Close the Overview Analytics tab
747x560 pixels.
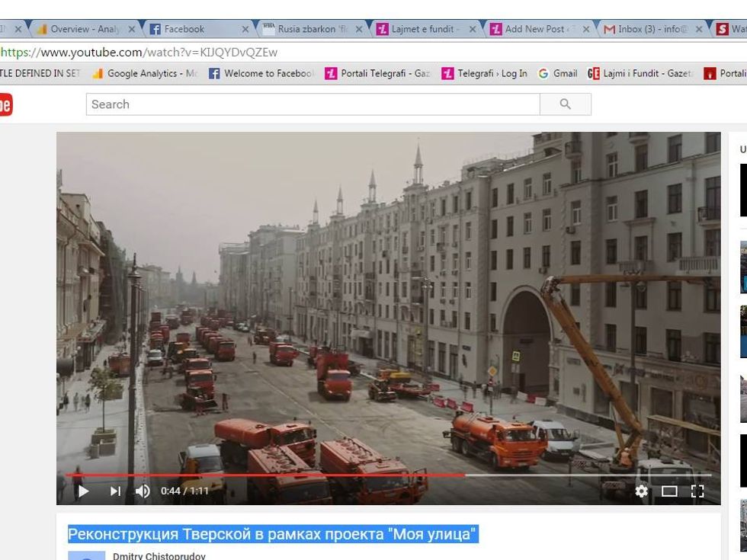click(131, 29)
